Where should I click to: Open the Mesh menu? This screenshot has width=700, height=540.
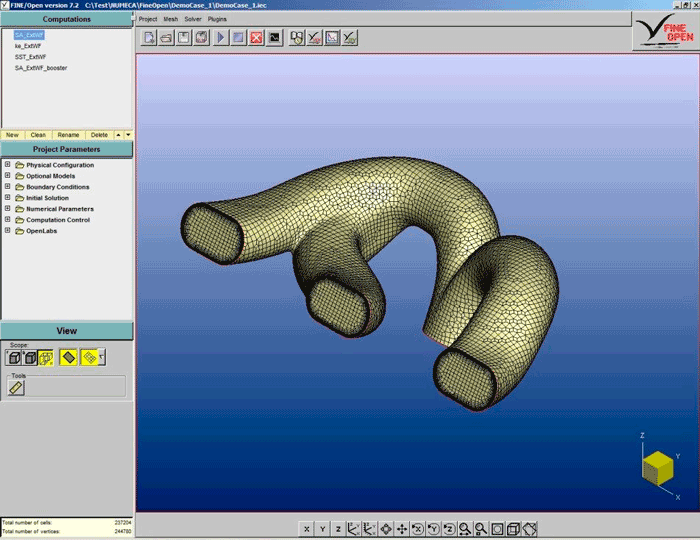coord(170,19)
